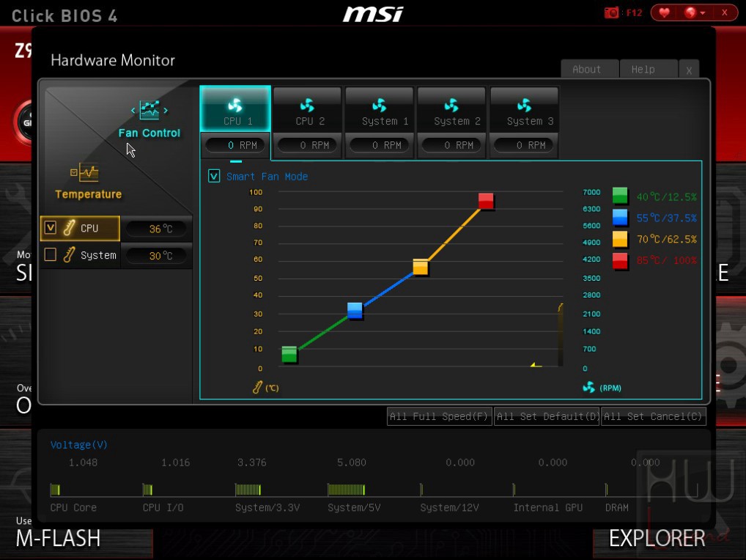Check the System temperature checkbox
746x560 pixels.
[51, 254]
